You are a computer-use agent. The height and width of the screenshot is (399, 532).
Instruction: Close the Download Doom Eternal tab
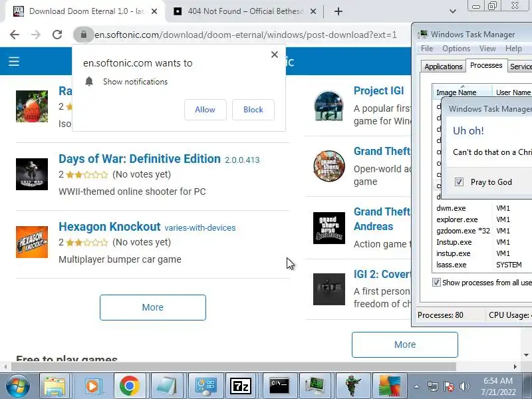coord(154,11)
